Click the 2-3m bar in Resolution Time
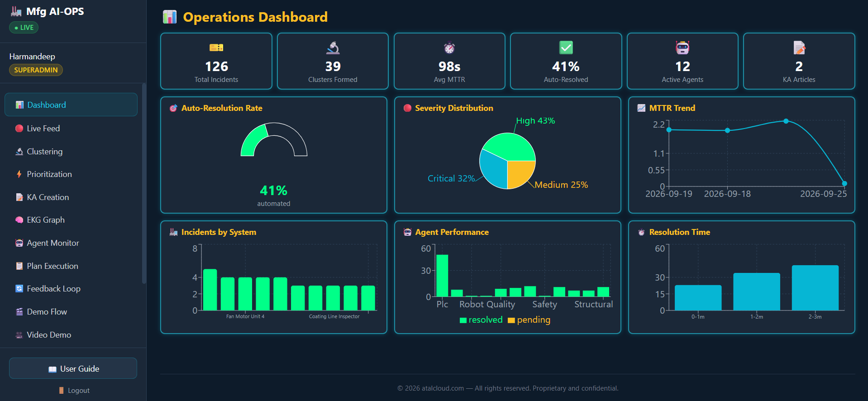The height and width of the screenshot is (401, 868). (815, 288)
